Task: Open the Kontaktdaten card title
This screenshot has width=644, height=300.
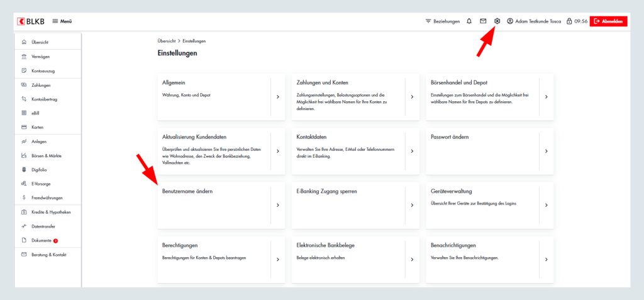Action: (311, 137)
